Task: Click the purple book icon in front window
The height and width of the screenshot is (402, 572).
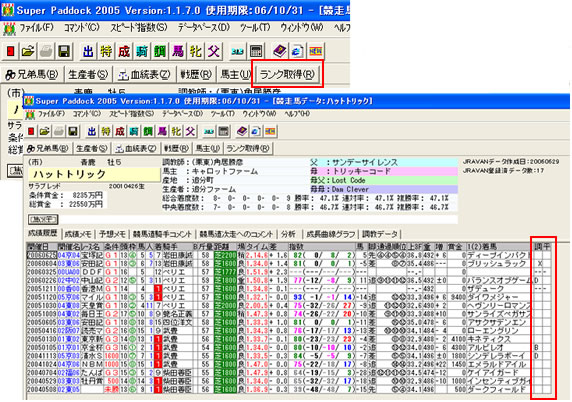Action: coord(242,131)
